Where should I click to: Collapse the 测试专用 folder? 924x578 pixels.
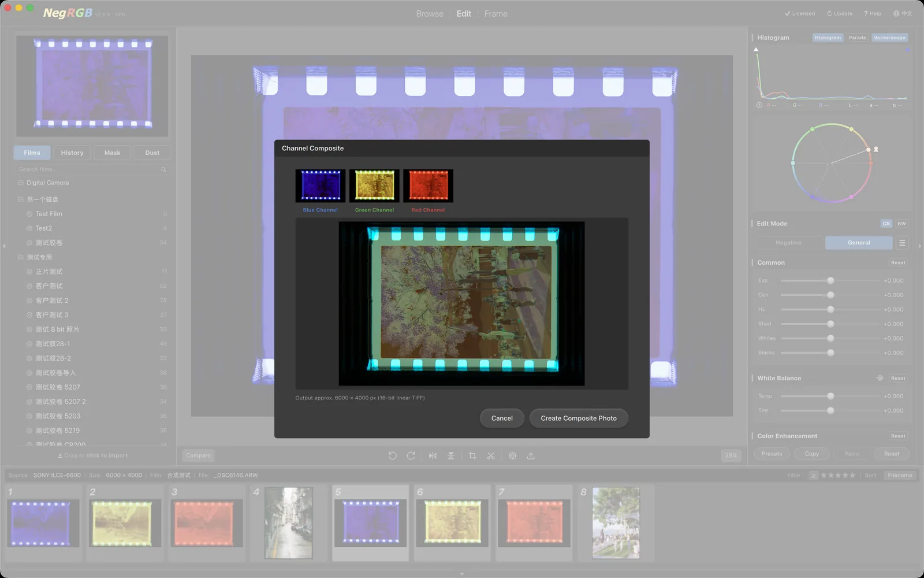click(x=21, y=257)
